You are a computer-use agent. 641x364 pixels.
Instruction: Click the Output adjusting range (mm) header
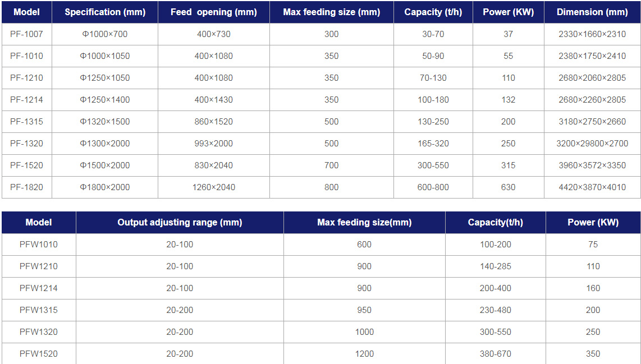180,222
